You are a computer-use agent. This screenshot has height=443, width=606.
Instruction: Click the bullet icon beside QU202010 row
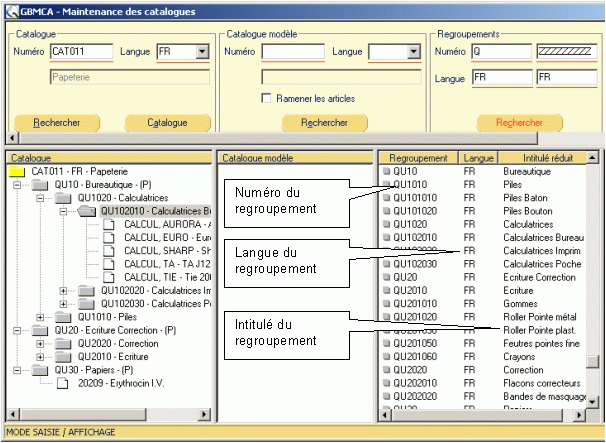(386, 382)
